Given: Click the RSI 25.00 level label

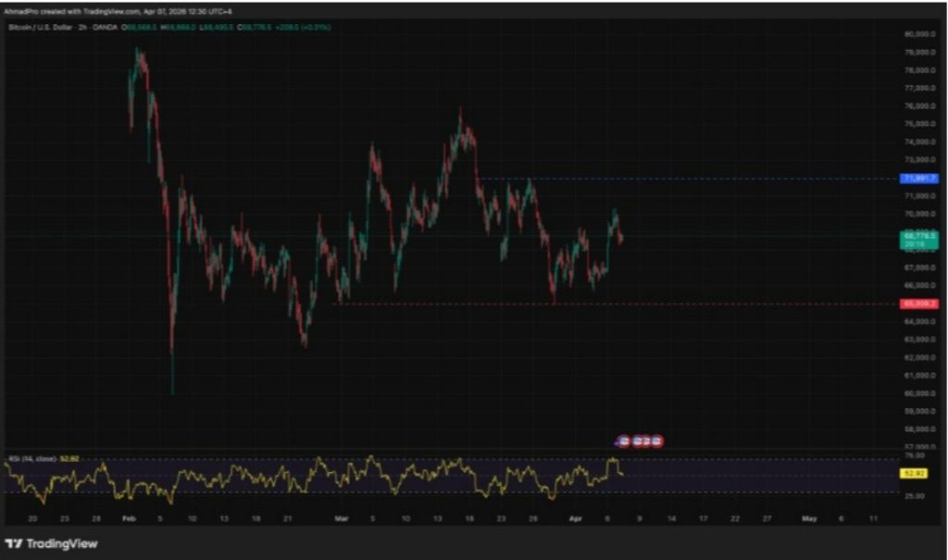Looking at the screenshot, I should tap(915, 496).
